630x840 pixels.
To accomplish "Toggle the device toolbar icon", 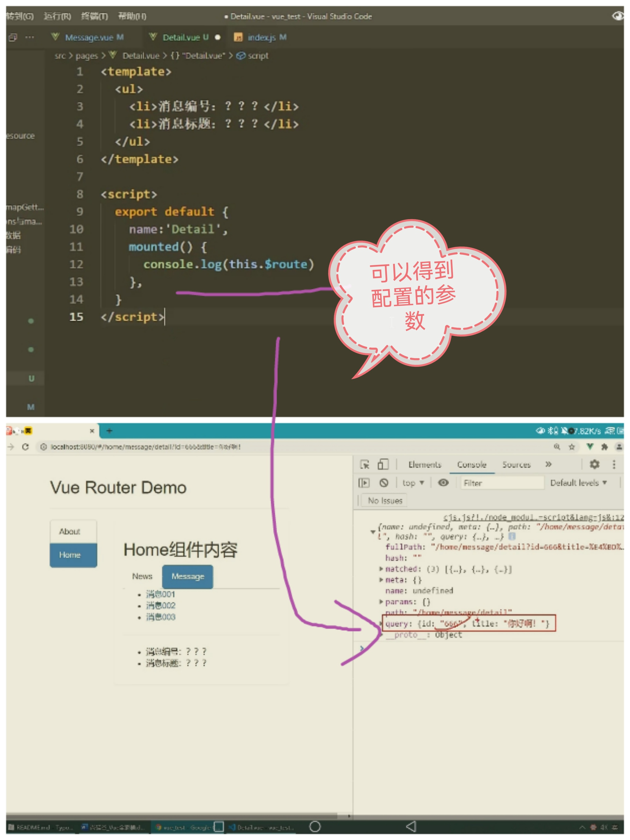I will (383, 464).
